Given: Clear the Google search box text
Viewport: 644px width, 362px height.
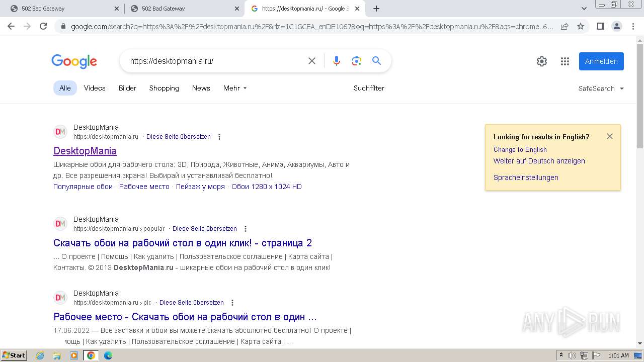Looking at the screenshot, I should (312, 61).
